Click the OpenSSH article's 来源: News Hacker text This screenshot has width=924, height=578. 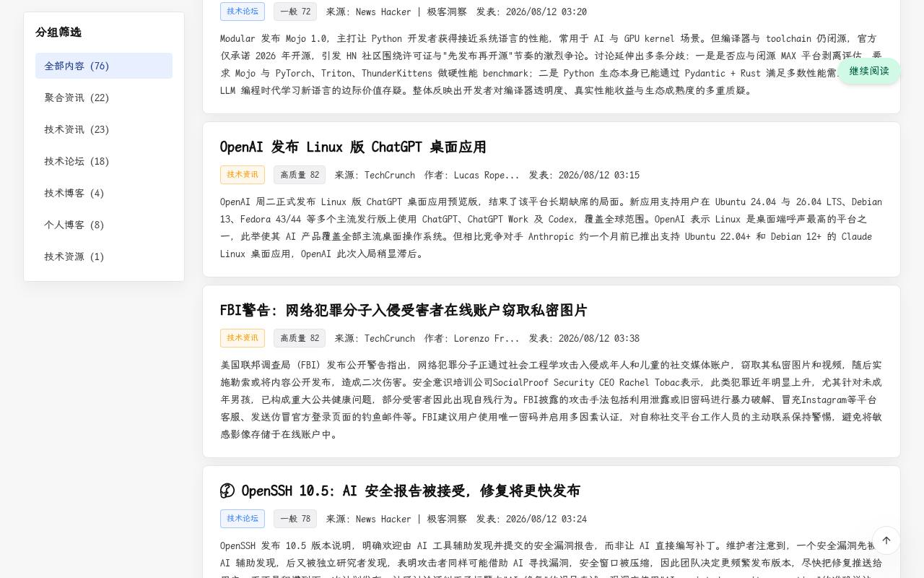[396, 519]
